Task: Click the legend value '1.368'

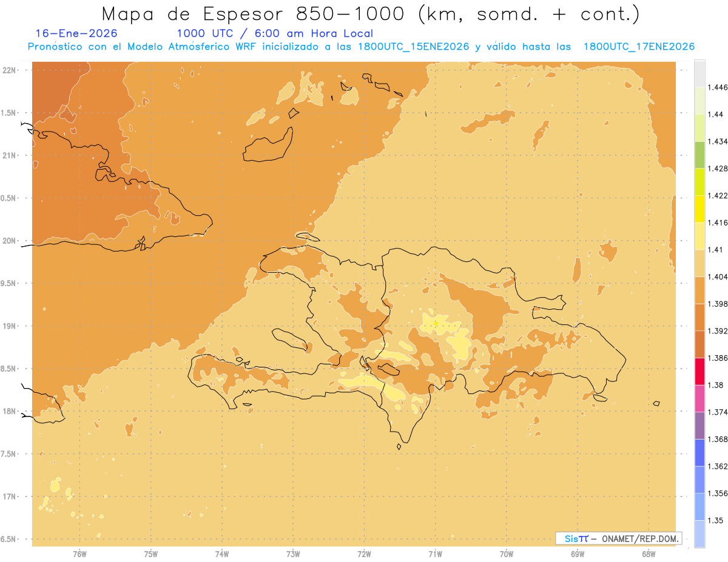Action: pyautogui.click(x=718, y=439)
